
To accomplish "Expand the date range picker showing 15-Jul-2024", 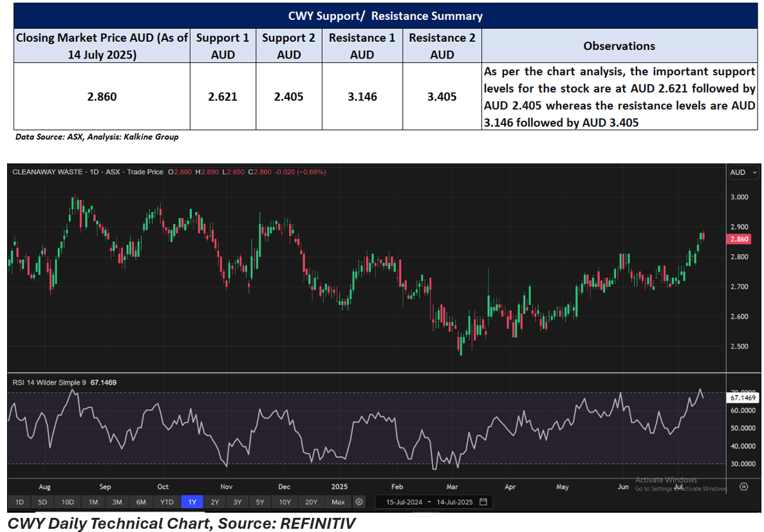I will tap(405, 502).
